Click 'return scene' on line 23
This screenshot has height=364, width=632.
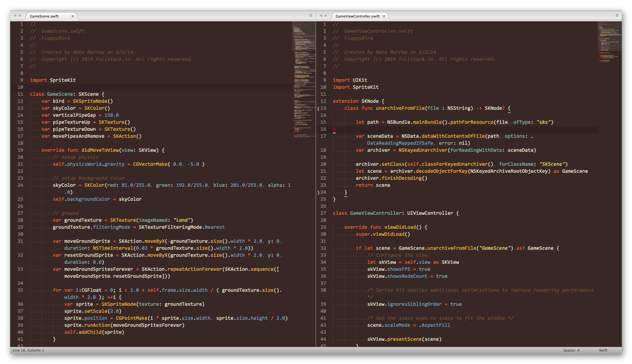click(x=373, y=185)
